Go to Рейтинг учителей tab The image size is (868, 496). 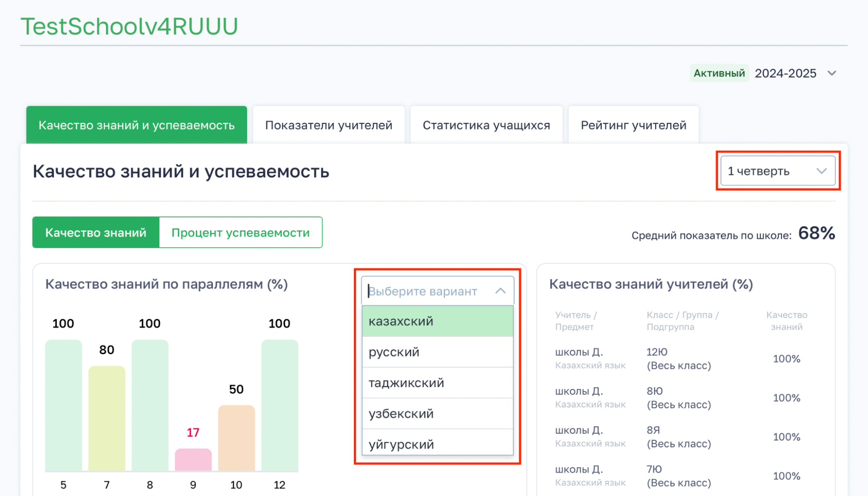(634, 125)
